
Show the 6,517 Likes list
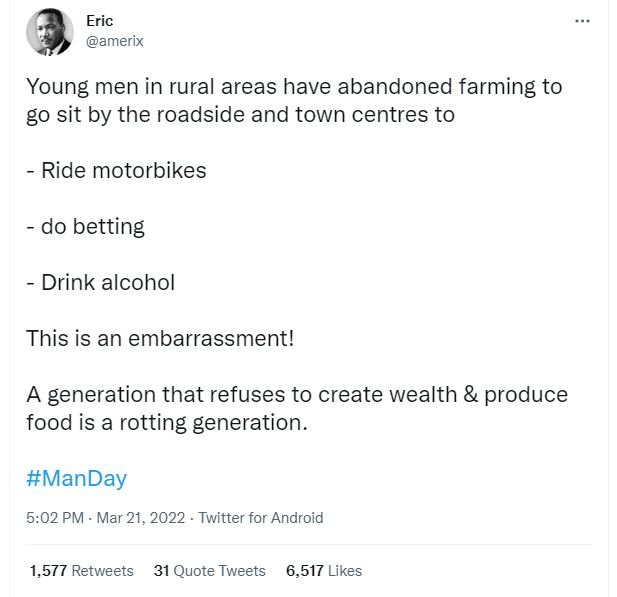click(323, 570)
